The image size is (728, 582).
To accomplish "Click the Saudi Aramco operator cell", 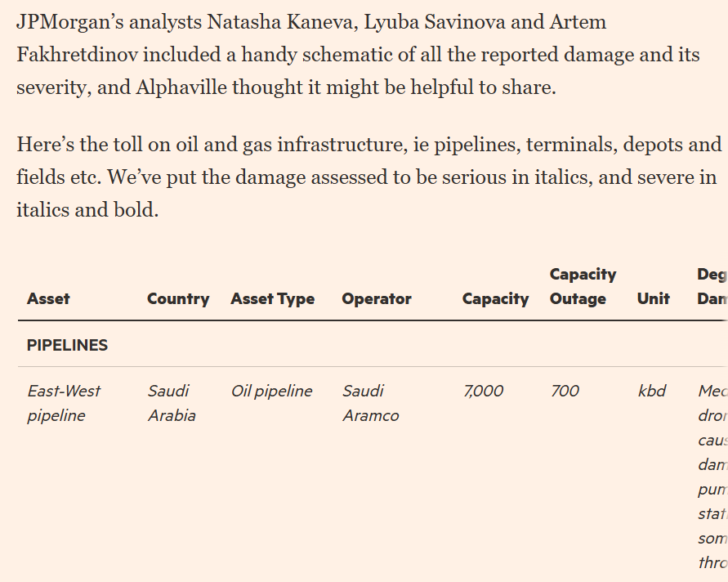I will click(370, 403).
